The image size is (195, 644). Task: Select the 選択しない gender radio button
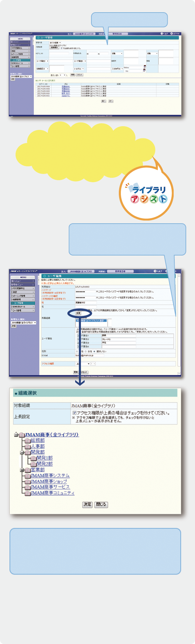point(94,351)
